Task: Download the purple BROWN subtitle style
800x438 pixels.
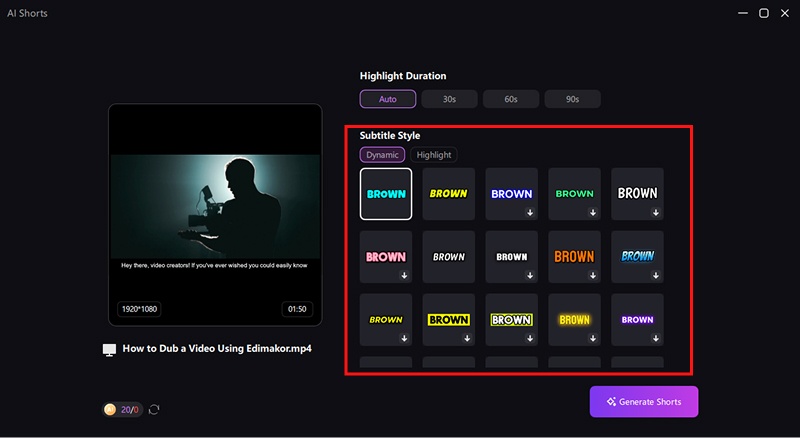Action: click(656, 338)
